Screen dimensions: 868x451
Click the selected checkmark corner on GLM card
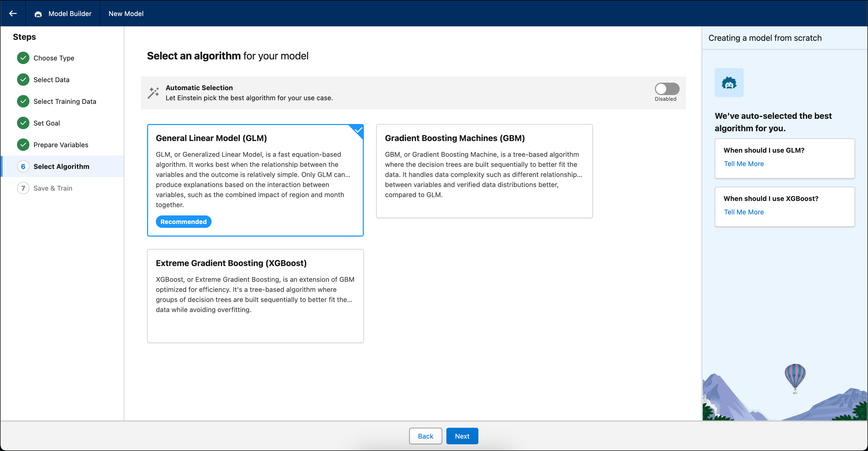(358, 130)
